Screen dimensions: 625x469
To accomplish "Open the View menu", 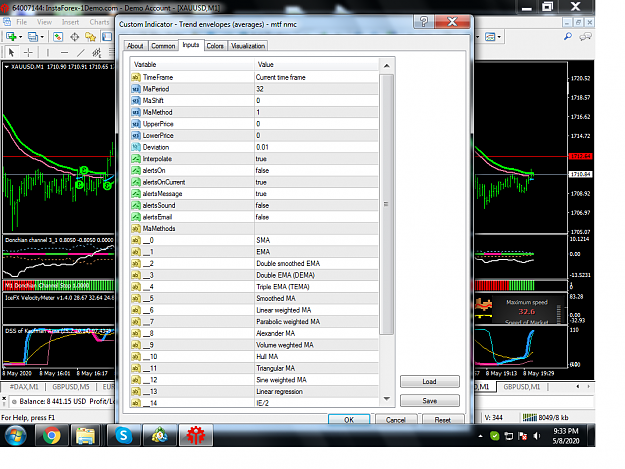I will tap(44, 22).
